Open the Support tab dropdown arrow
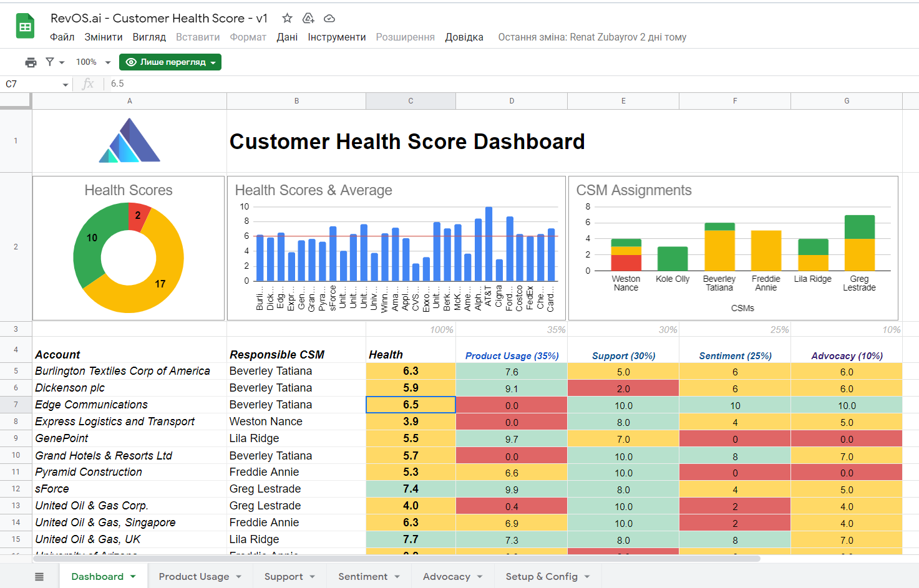This screenshot has height=588, width=919. 313,577
